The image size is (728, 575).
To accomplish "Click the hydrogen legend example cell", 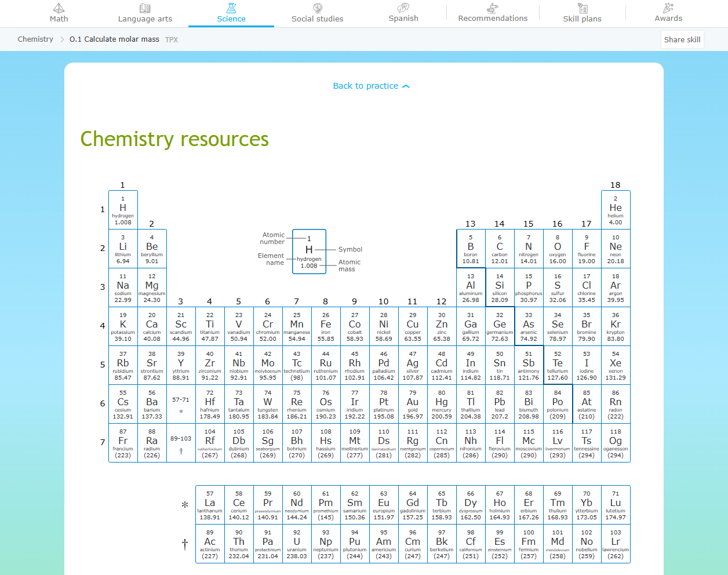I will click(309, 252).
